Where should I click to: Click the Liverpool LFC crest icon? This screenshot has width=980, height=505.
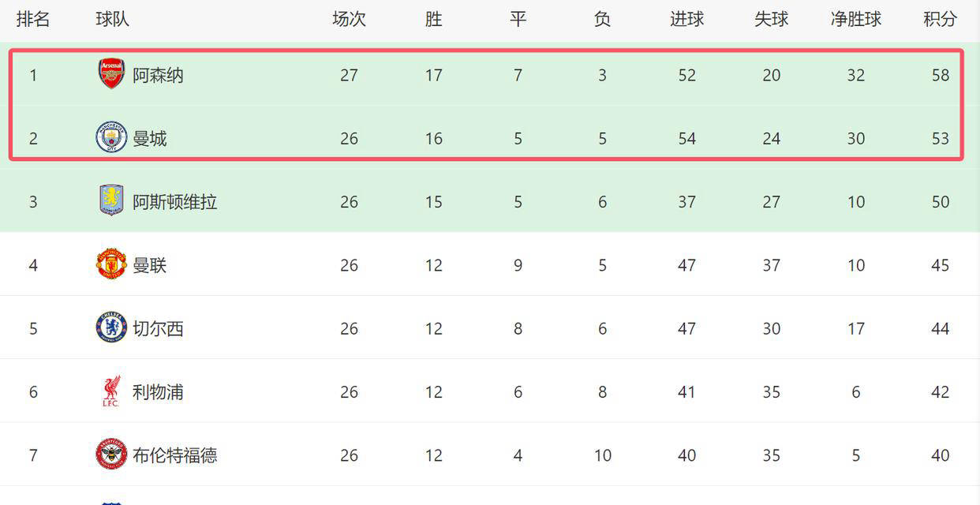111,391
